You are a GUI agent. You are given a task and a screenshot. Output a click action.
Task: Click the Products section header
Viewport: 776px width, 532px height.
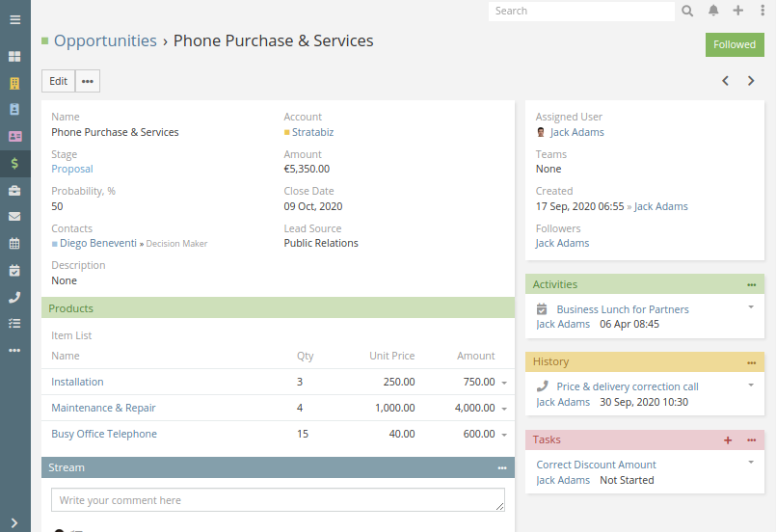point(278,307)
